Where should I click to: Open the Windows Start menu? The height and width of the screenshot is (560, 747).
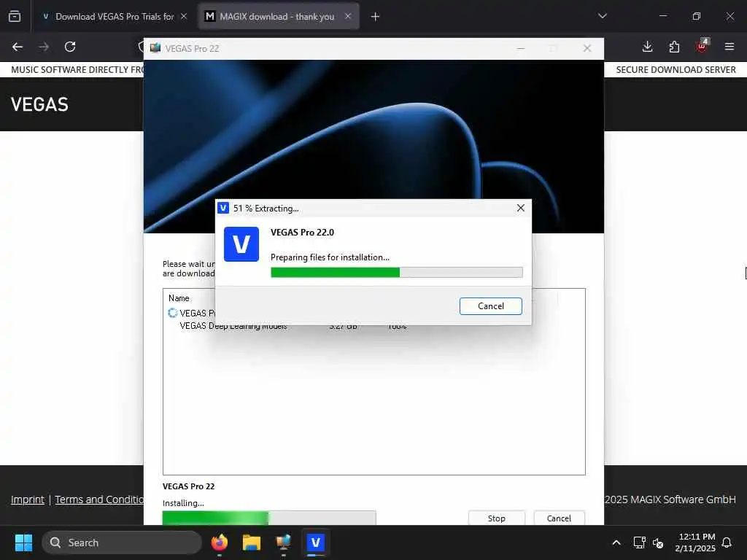[x=23, y=542]
